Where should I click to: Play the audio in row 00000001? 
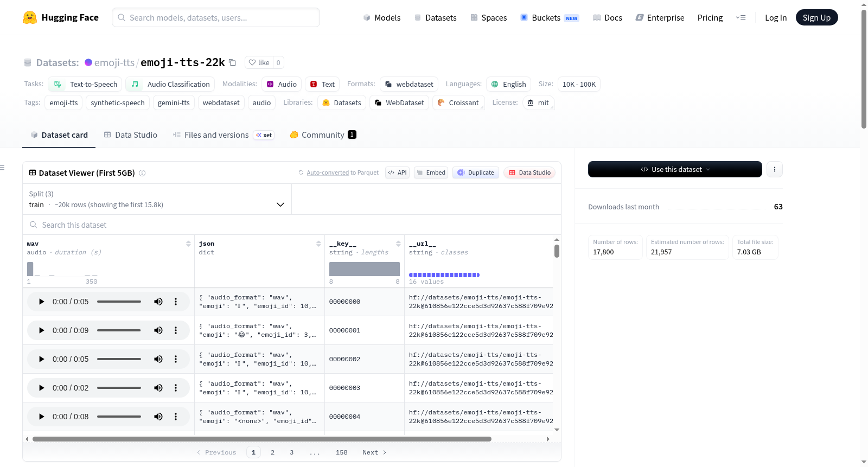click(x=41, y=330)
